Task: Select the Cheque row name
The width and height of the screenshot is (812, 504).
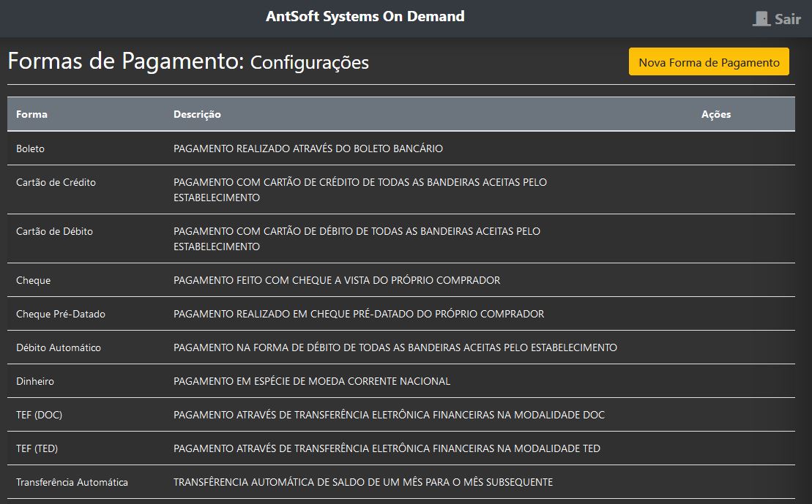Action: click(x=33, y=280)
